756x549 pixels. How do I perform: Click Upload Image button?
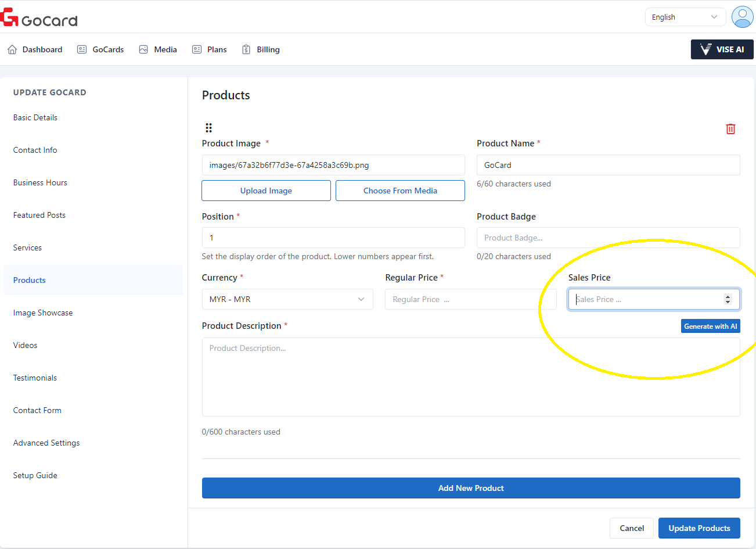[x=266, y=191]
